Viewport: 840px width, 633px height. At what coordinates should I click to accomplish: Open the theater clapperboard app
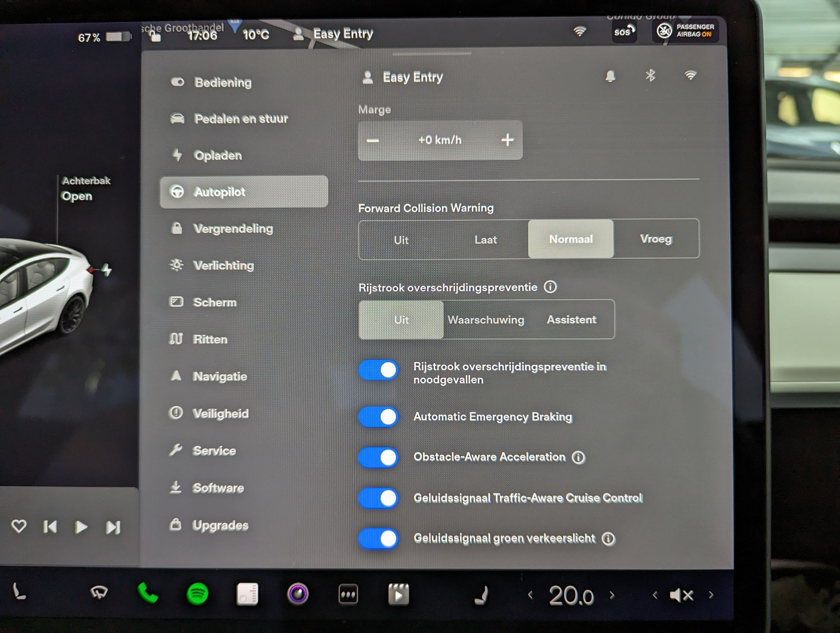coord(399,594)
